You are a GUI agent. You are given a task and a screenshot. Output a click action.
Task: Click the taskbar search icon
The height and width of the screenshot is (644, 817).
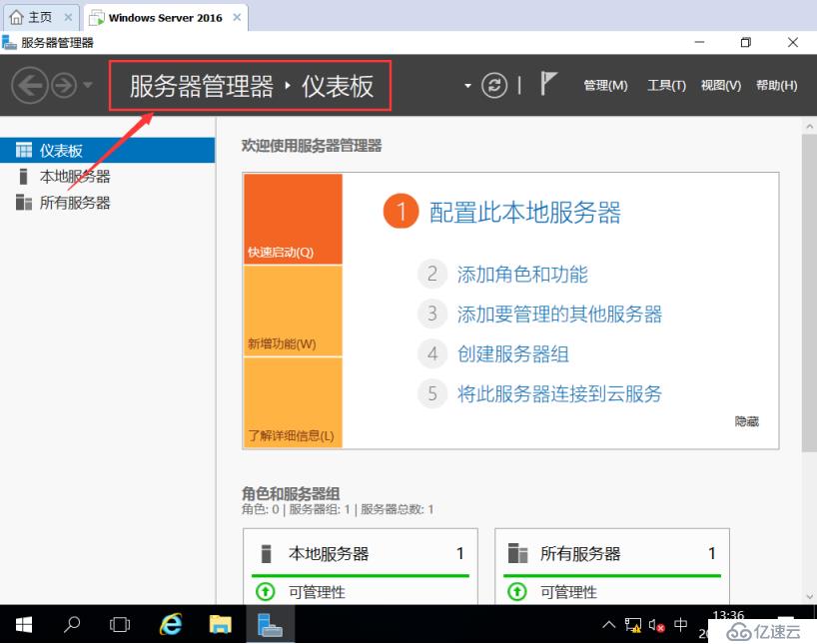click(x=71, y=624)
